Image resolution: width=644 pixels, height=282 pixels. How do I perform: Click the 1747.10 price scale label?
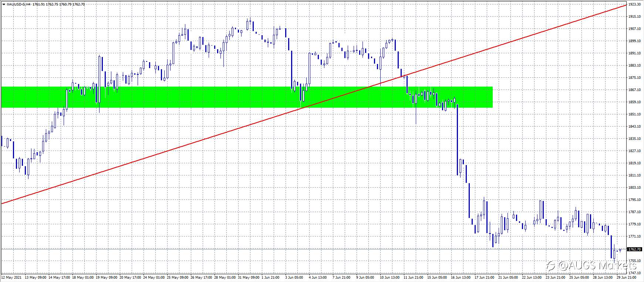pyautogui.click(x=635, y=273)
